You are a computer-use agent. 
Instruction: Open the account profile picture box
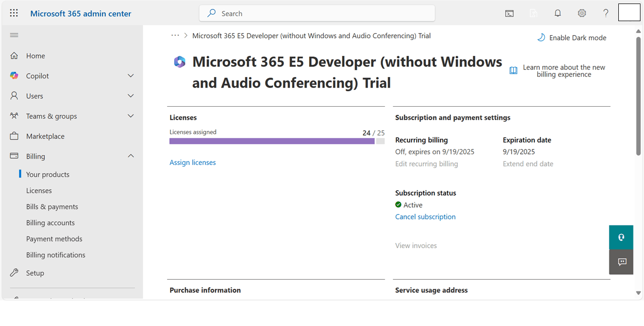629,12
